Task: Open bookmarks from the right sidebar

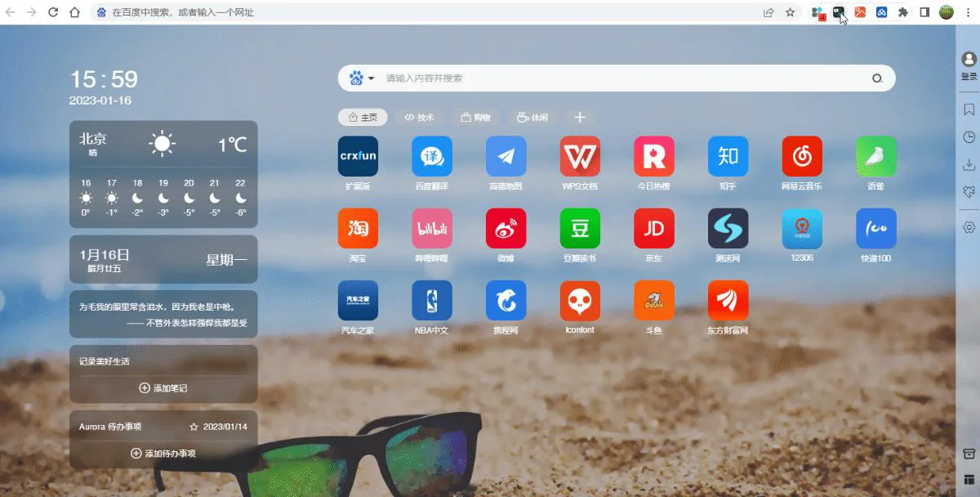Action: 969,110
